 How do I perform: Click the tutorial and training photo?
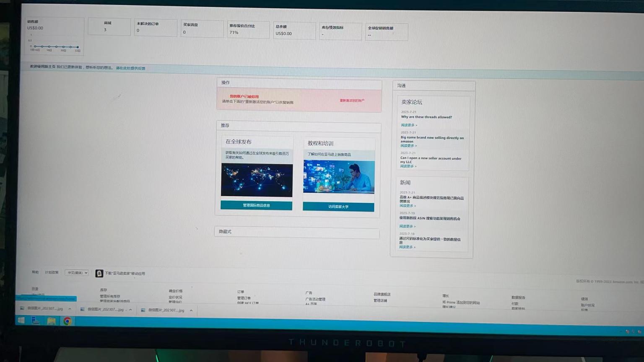click(339, 178)
